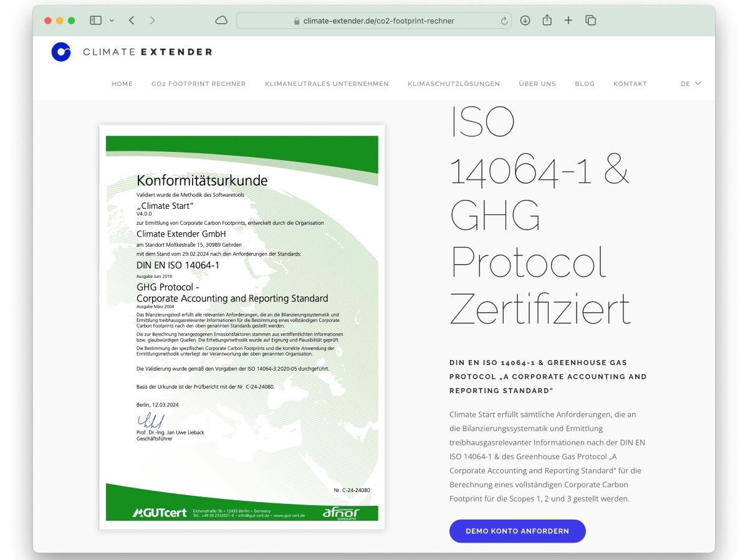Open the BLOG menu item
Viewport: 748px width, 560px height.
point(585,84)
